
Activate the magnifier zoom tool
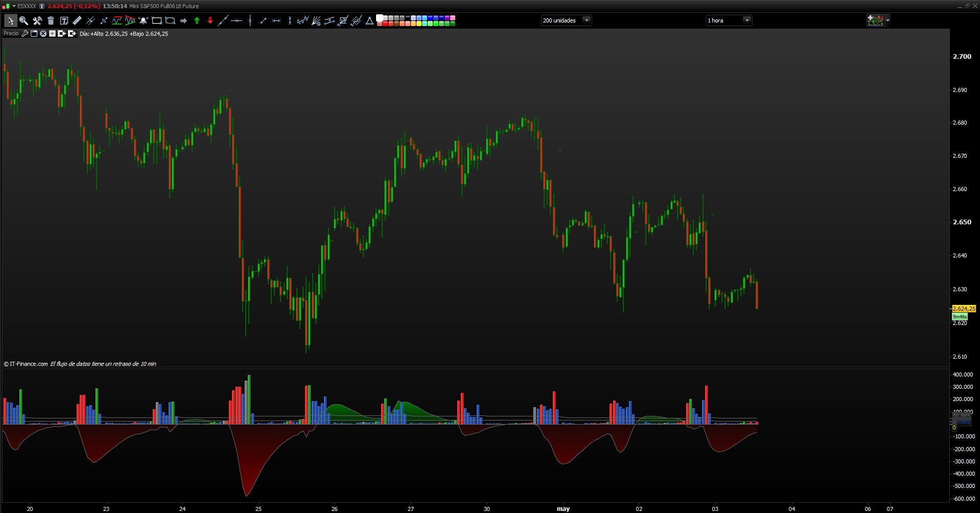(24, 20)
